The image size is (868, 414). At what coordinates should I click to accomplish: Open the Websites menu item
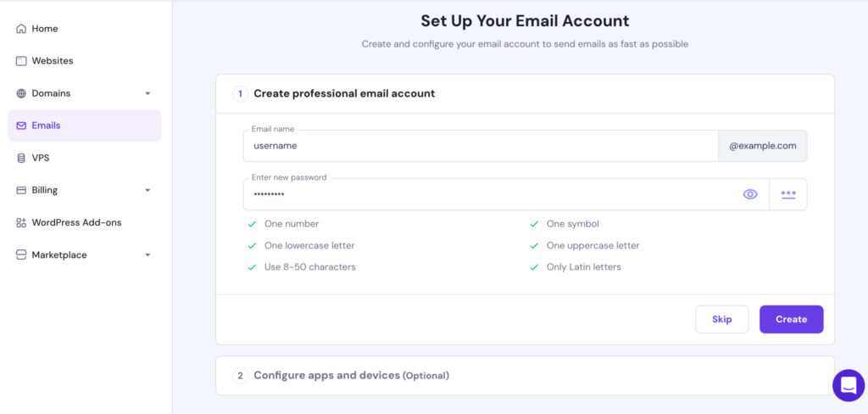tap(53, 61)
